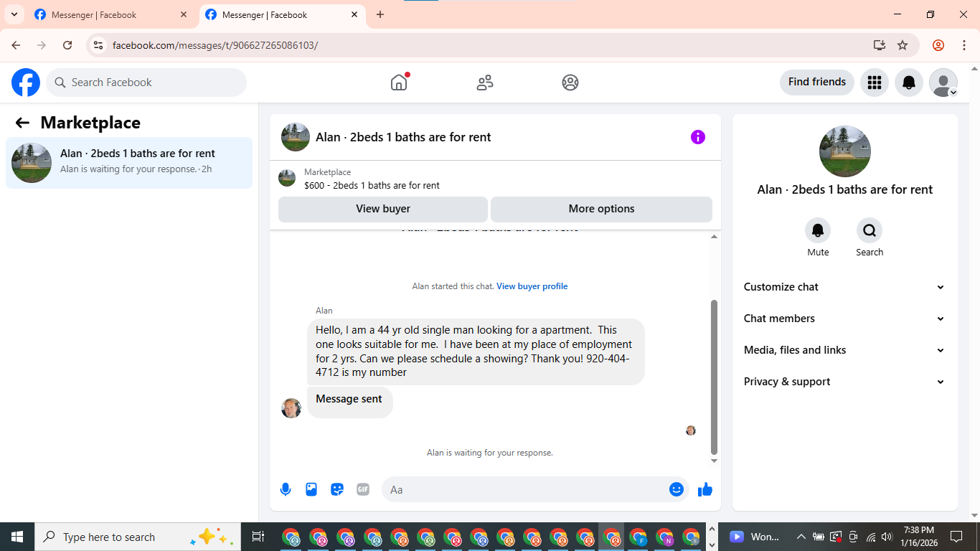
Task: Click the sender avatar beside Message sent
Action: click(291, 408)
